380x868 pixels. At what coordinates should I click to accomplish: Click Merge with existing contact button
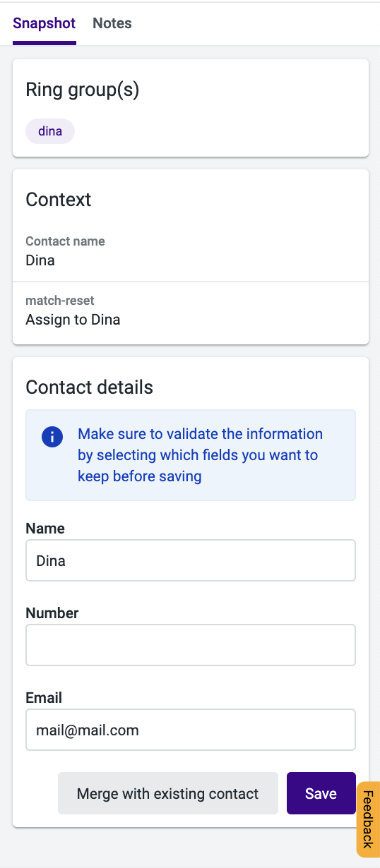pos(168,794)
